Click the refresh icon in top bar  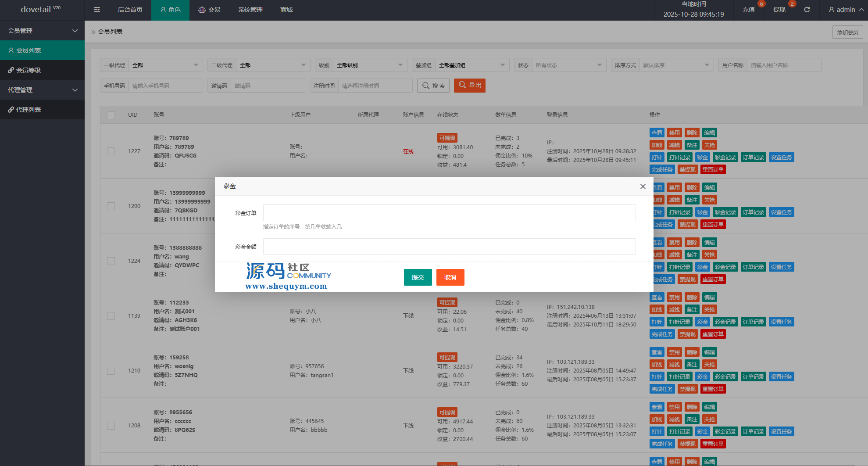point(807,10)
